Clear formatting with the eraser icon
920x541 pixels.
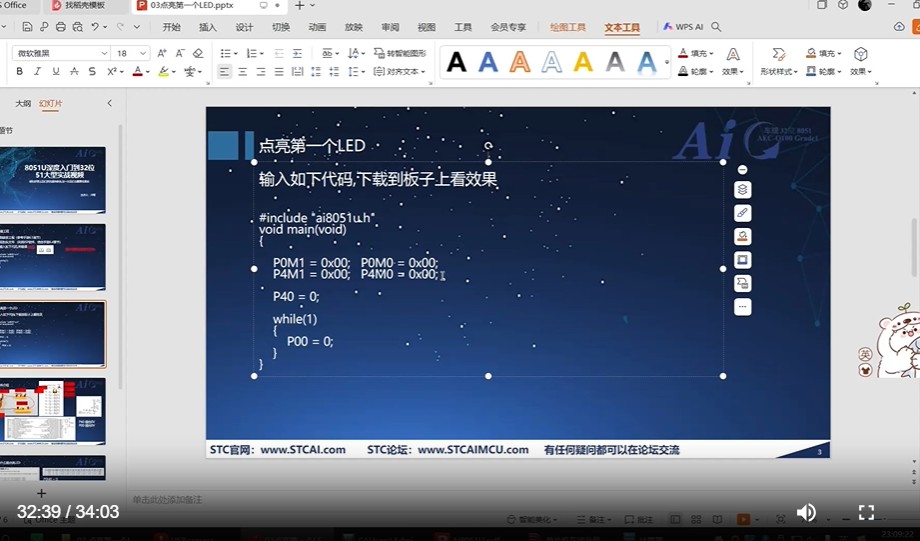(198, 53)
